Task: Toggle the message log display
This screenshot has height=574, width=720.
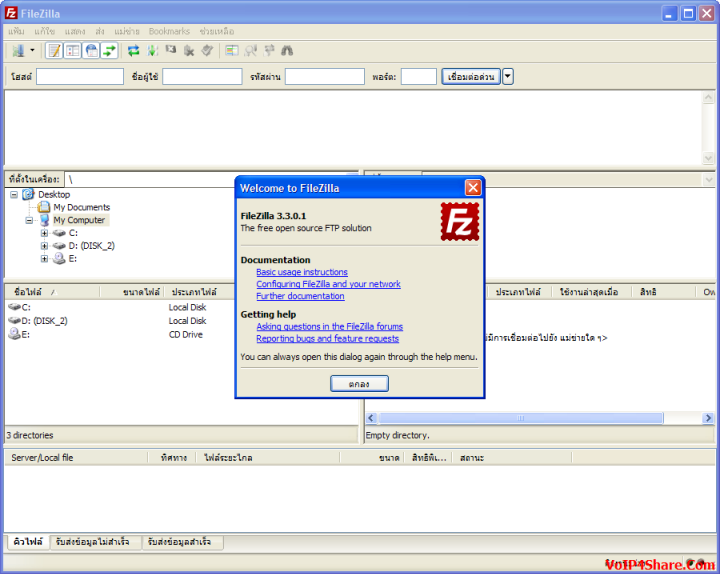Action: point(54,51)
